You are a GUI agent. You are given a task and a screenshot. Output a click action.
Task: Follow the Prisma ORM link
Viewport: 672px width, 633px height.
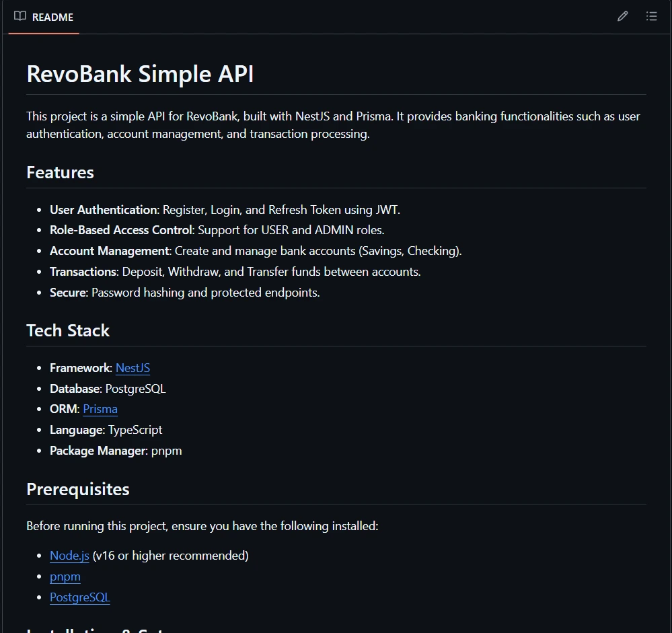(100, 409)
